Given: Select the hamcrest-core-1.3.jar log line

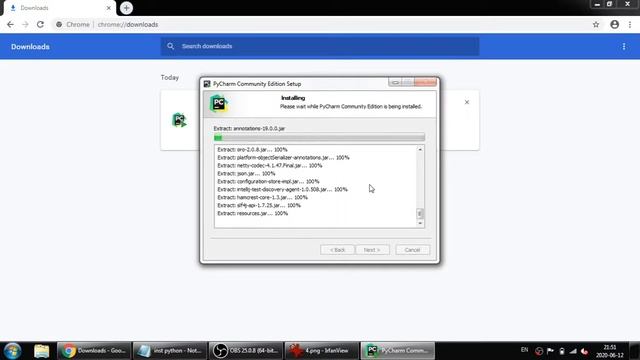Looking at the screenshot, I should click(x=262, y=197).
